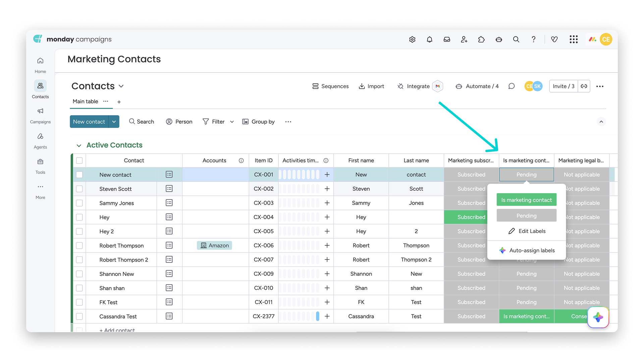The image size is (644, 362).
Task: Select all contacts with the header checkbox
Action: (x=79, y=161)
